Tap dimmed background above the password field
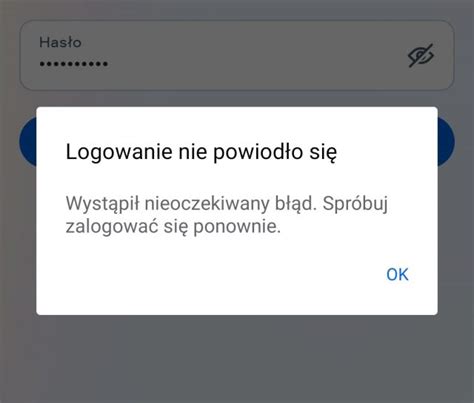This screenshot has height=403, width=474. pyautogui.click(x=237, y=9)
